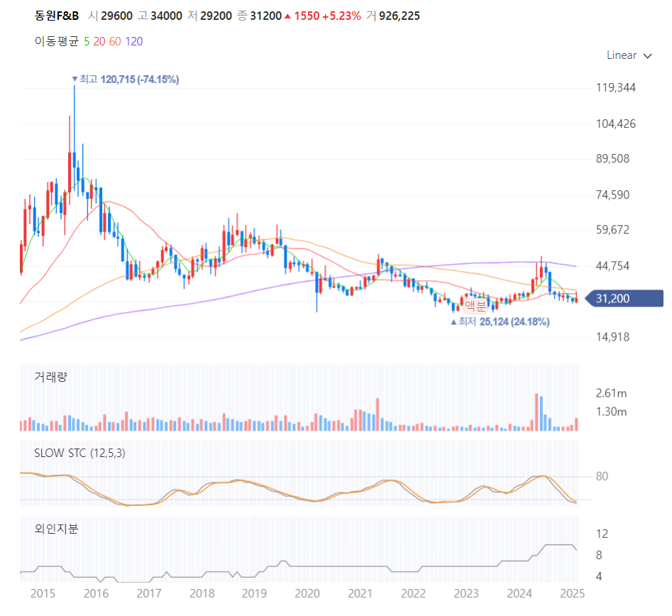Screen dimensions: 672x616
Task: Click the 최저 25,124 low marker
Action: point(500,321)
